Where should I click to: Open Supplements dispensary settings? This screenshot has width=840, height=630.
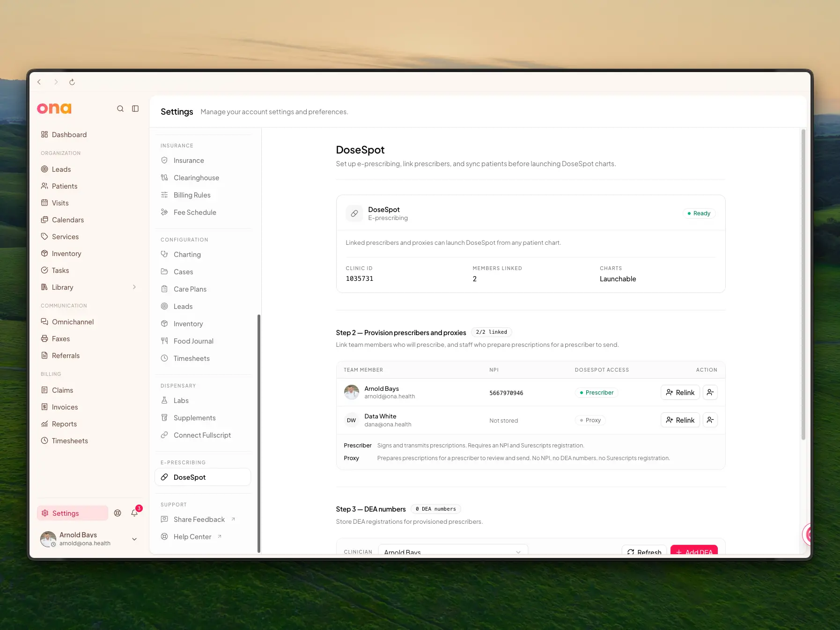pyautogui.click(x=203, y=418)
